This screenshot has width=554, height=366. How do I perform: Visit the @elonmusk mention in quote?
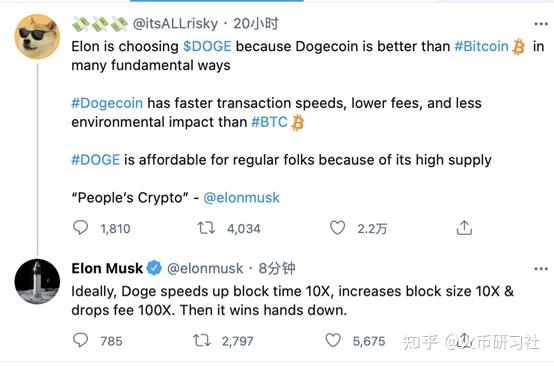click(242, 197)
